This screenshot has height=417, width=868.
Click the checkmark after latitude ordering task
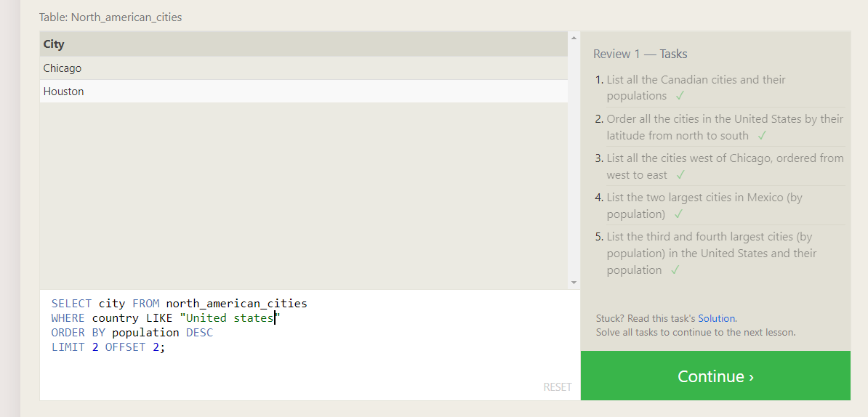[x=762, y=135]
